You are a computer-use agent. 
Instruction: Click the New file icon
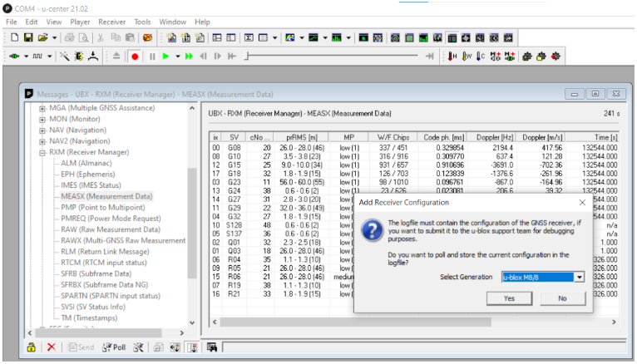(x=15, y=37)
